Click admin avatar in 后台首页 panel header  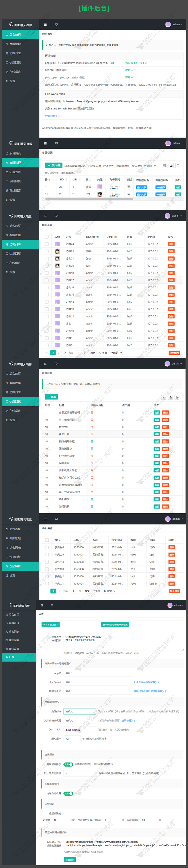(168, 24)
